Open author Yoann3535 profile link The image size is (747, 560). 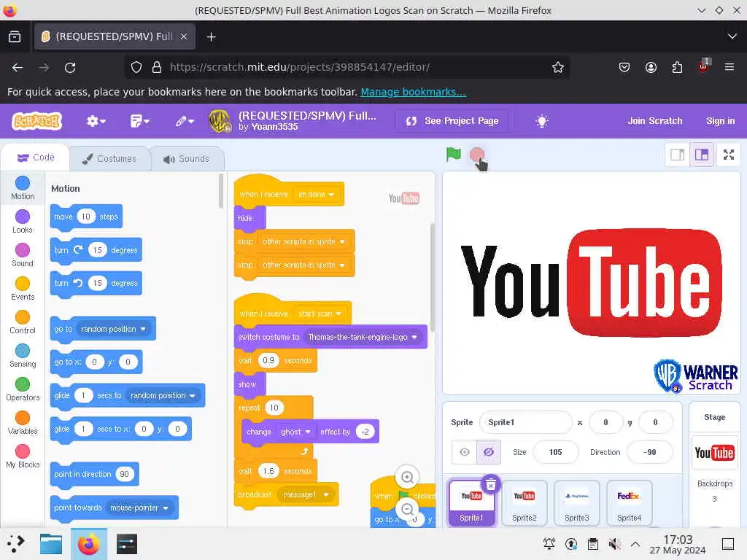tap(274, 127)
